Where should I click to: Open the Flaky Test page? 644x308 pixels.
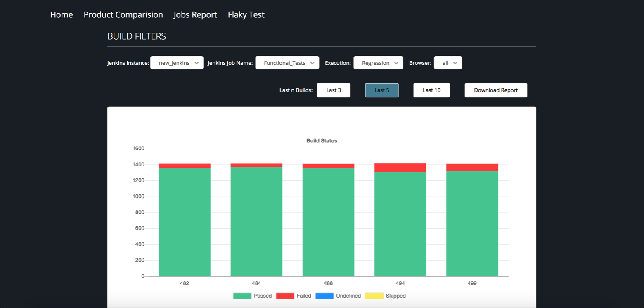[246, 14]
